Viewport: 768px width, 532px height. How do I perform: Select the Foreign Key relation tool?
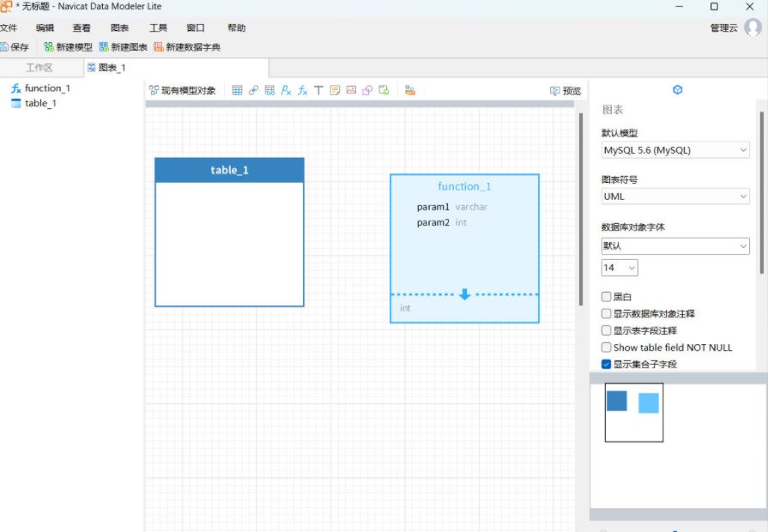[254, 89]
